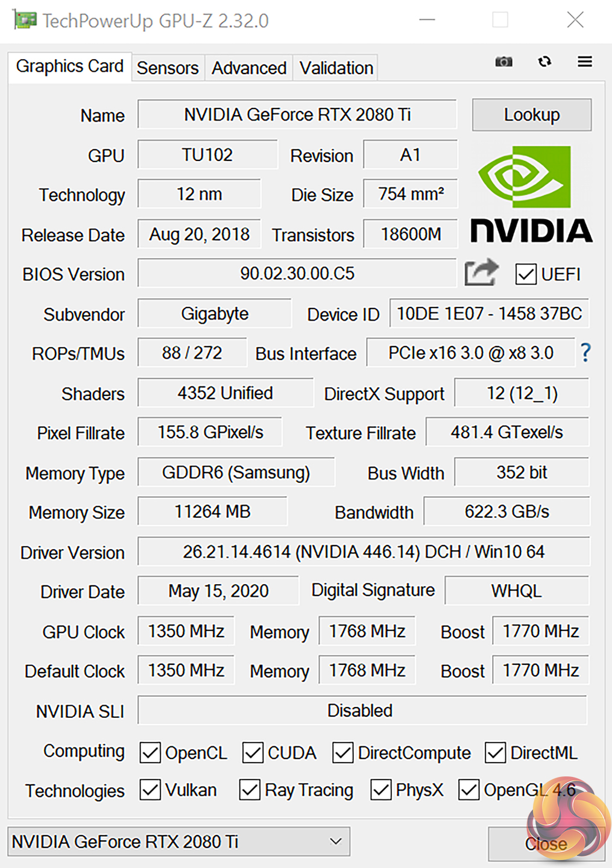Toggle the PhysX checkbox
The height and width of the screenshot is (868, 612).
(x=381, y=790)
